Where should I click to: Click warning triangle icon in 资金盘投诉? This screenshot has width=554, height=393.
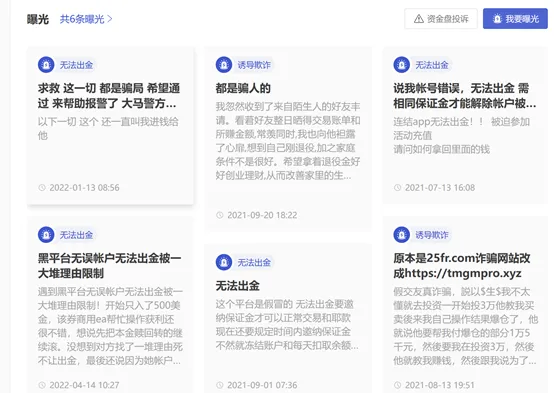[x=419, y=19]
